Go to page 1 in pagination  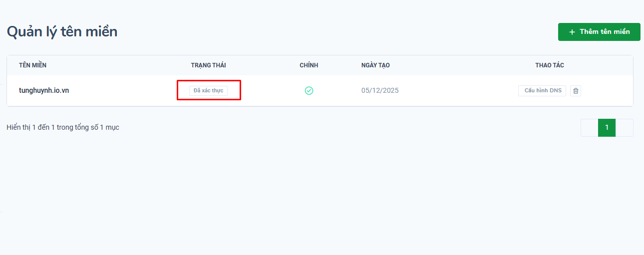(x=607, y=128)
